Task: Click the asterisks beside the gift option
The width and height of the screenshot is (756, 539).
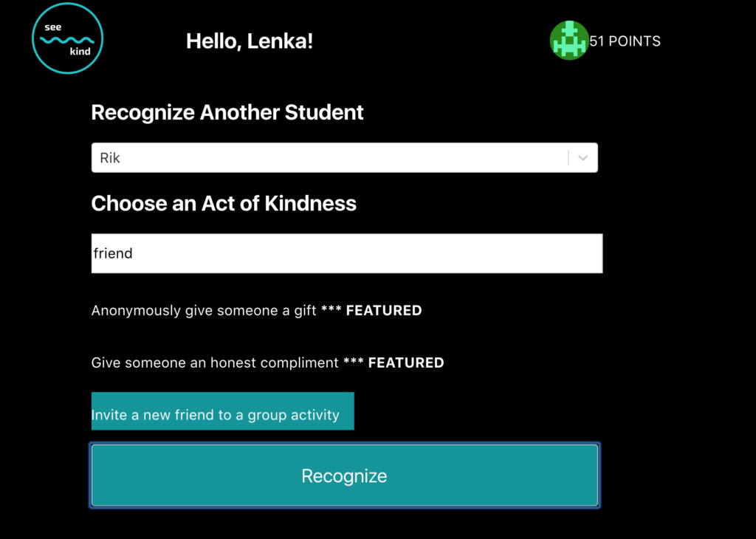Action: [x=331, y=309]
